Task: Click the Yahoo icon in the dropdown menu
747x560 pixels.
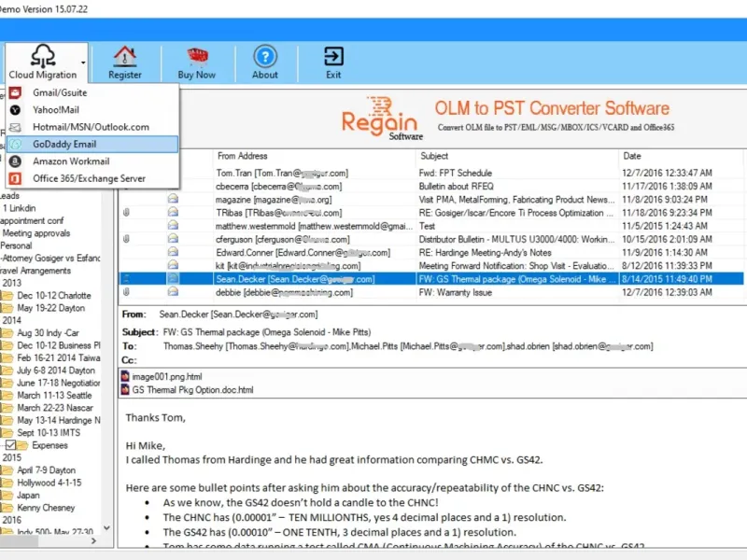Action: tap(15, 109)
